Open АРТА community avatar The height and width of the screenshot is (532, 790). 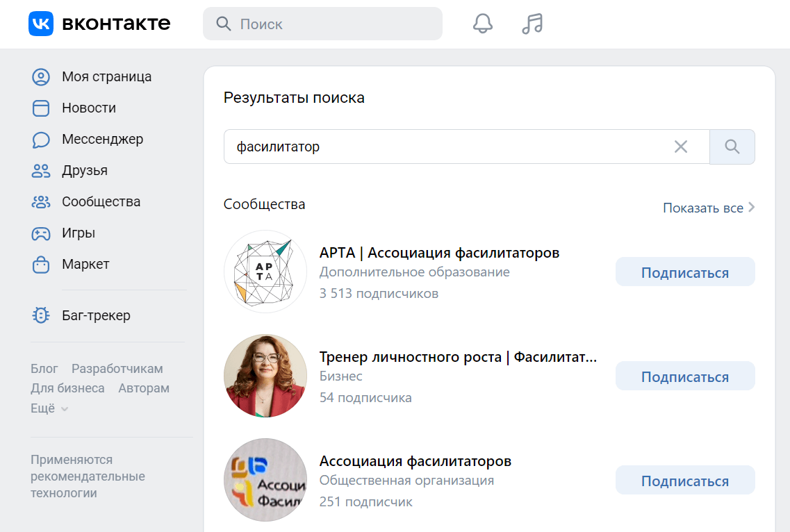point(265,272)
